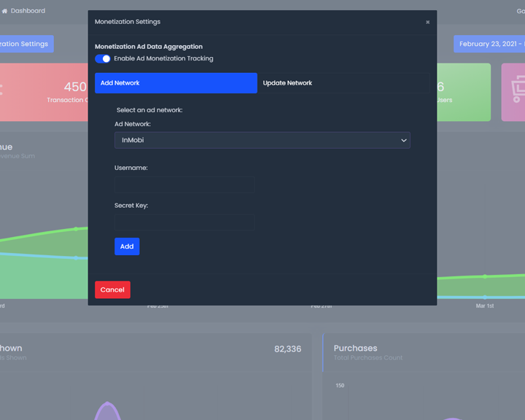The width and height of the screenshot is (525, 420).
Task: Click the chevron arrow in Ad Network field
Action: (x=403, y=140)
